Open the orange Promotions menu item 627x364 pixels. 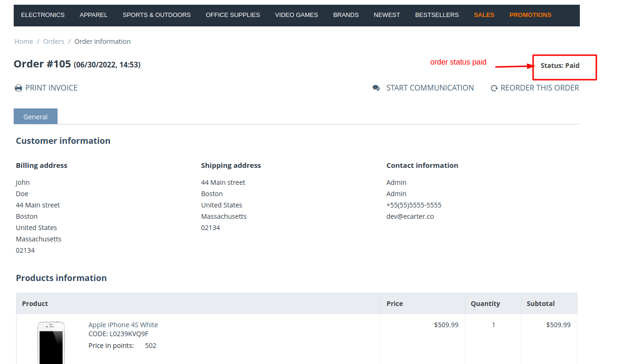tap(530, 15)
